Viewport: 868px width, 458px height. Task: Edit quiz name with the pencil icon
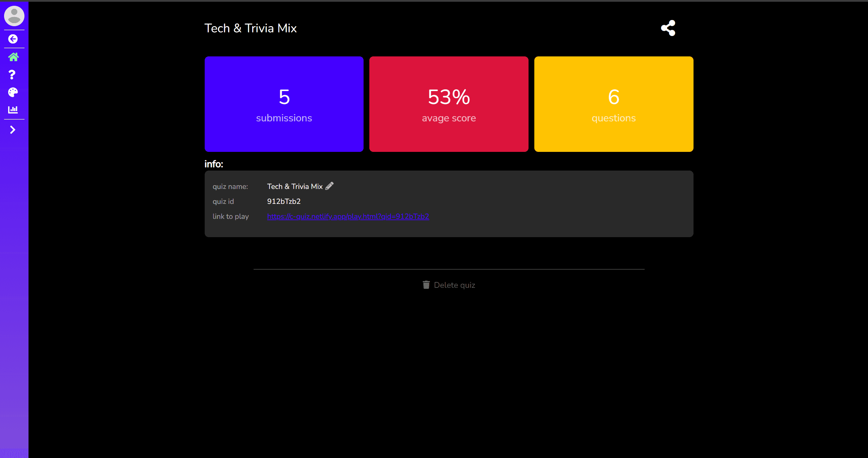tap(329, 186)
